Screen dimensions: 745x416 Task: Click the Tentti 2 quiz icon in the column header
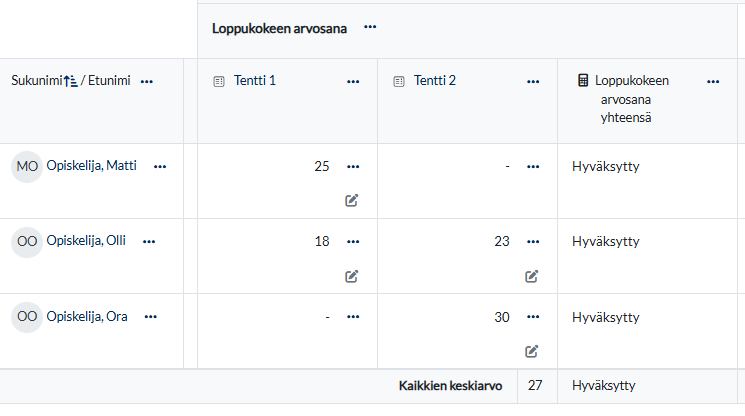pos(400,81)
